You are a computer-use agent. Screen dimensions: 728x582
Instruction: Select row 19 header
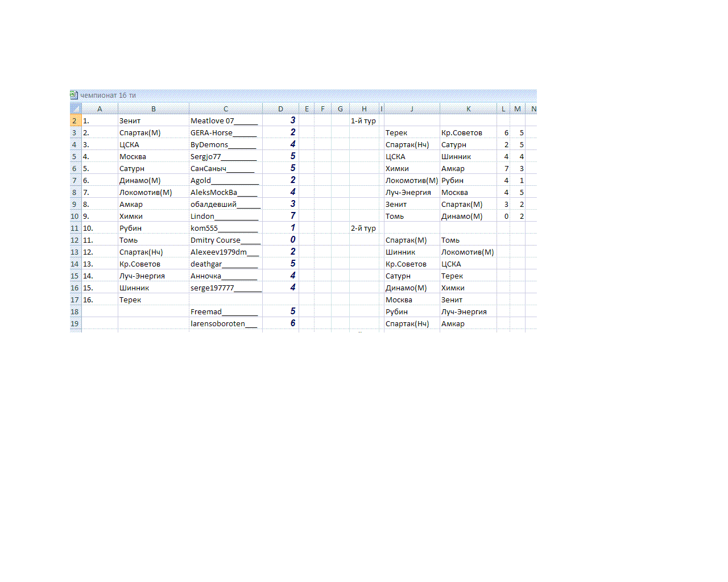pos(75,323)
